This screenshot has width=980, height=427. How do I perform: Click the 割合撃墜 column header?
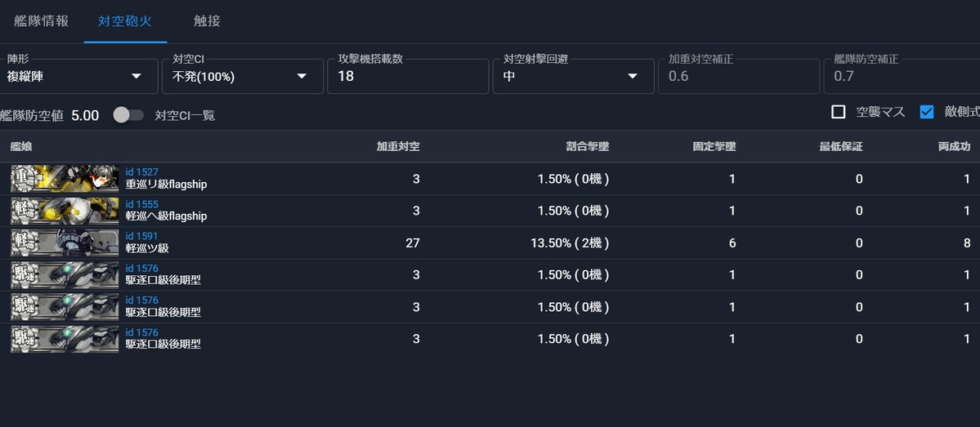[586, 147]
